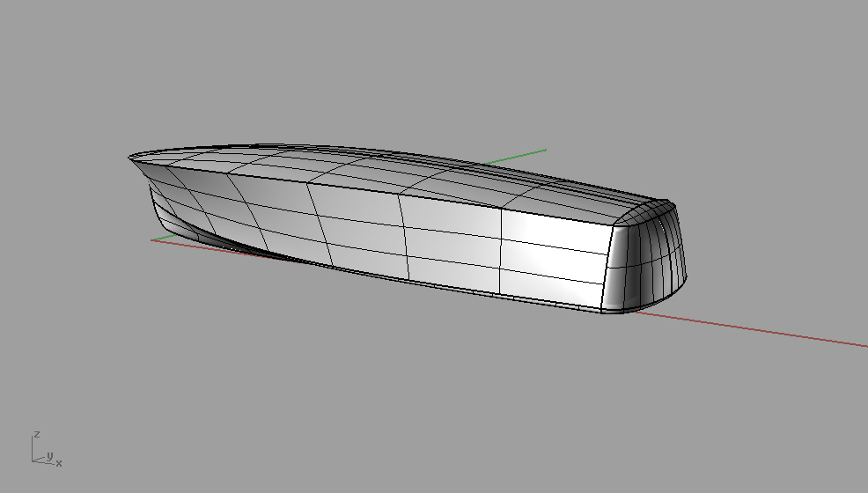Select the top deck surface of the hull
This screenshot has width=868, height=493.
coord(352,163)
